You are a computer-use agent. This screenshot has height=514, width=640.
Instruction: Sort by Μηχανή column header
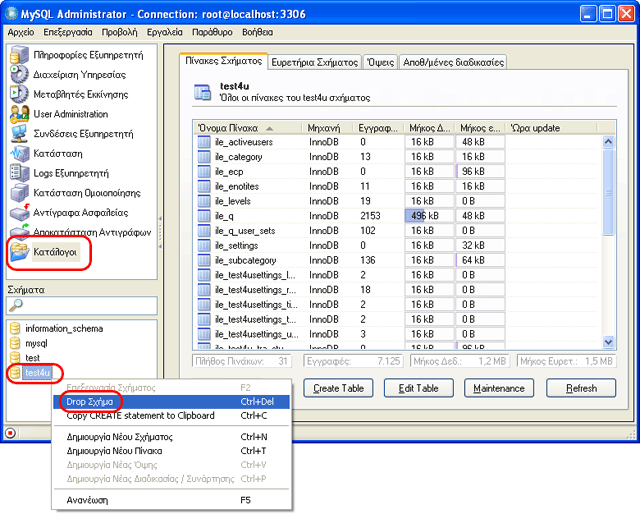(327, 128)
